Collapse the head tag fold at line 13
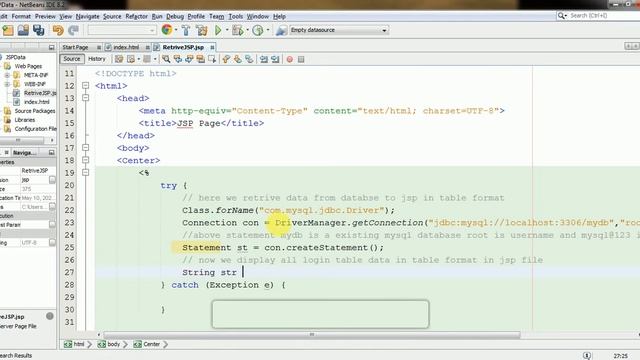 tap(85, 98)
